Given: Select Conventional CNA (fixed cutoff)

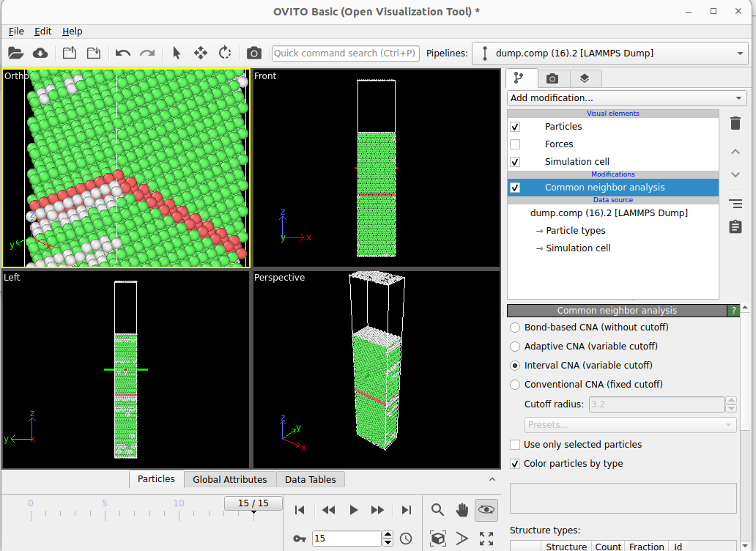Looking at the screenshot, I should [515, 385].
